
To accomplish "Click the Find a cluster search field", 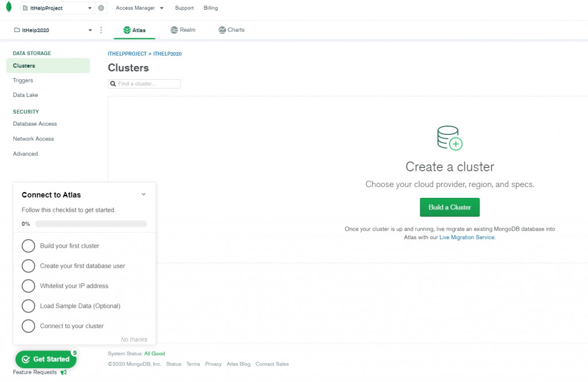I will point(144,84).
